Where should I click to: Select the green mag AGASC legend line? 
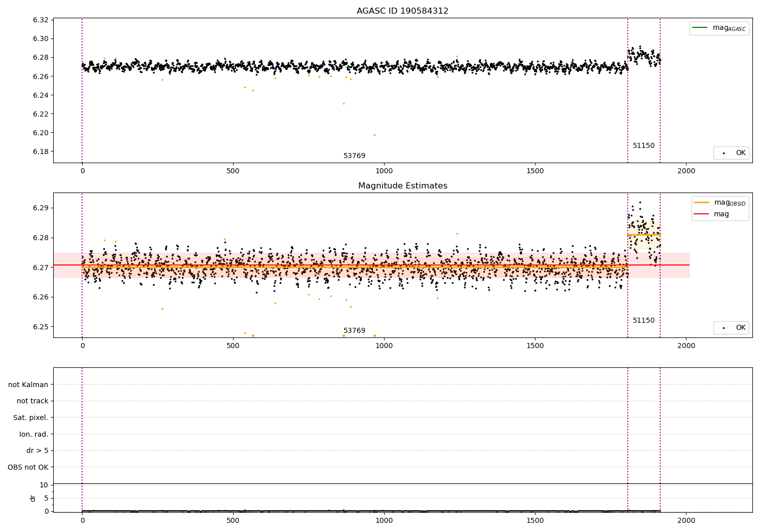700,28
